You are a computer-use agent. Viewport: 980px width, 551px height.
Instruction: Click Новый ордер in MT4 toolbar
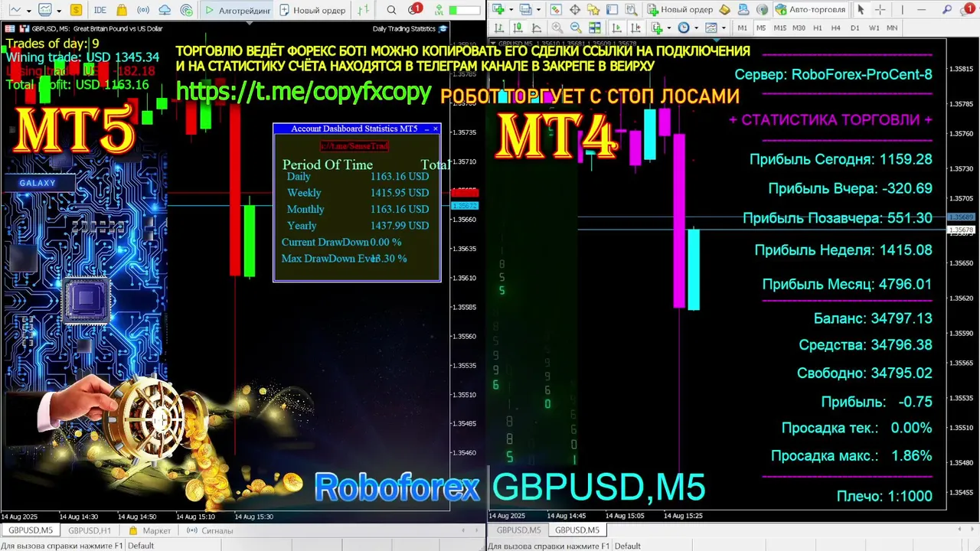(x=680, y=9)
